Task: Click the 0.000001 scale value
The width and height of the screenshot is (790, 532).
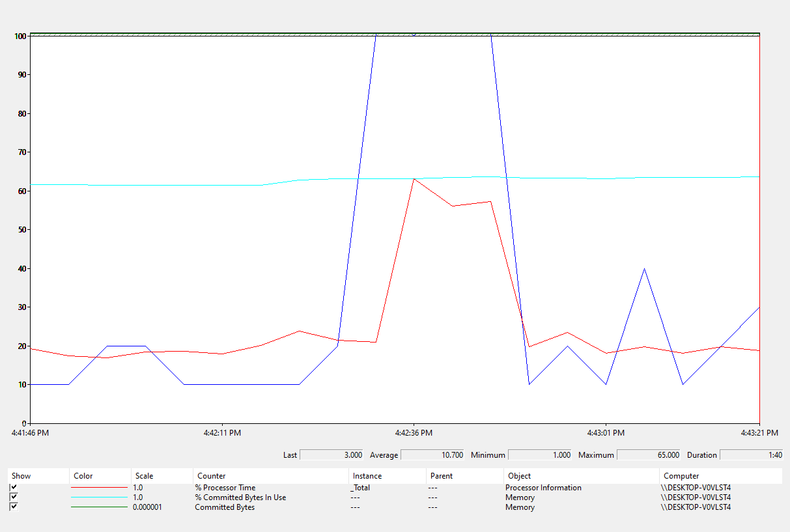Action: pyautogui.click(x=147, y=507)
